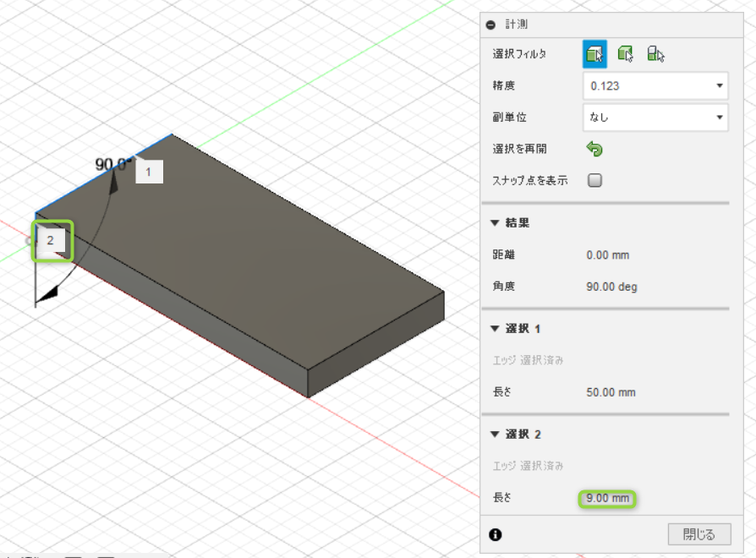Select the face/edge/vertex selection filter icon
Image resolution: width=756 pixels, height=558 pixels.
point(594,54)
